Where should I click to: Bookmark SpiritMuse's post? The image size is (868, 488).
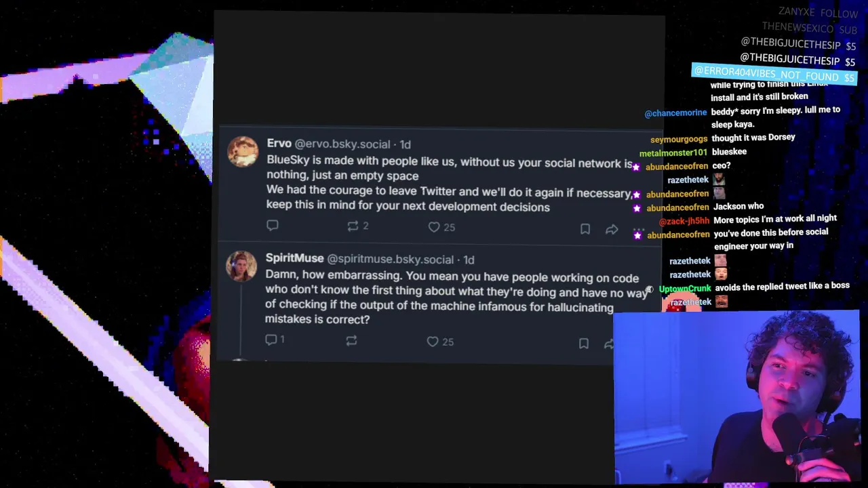[583, 344]
